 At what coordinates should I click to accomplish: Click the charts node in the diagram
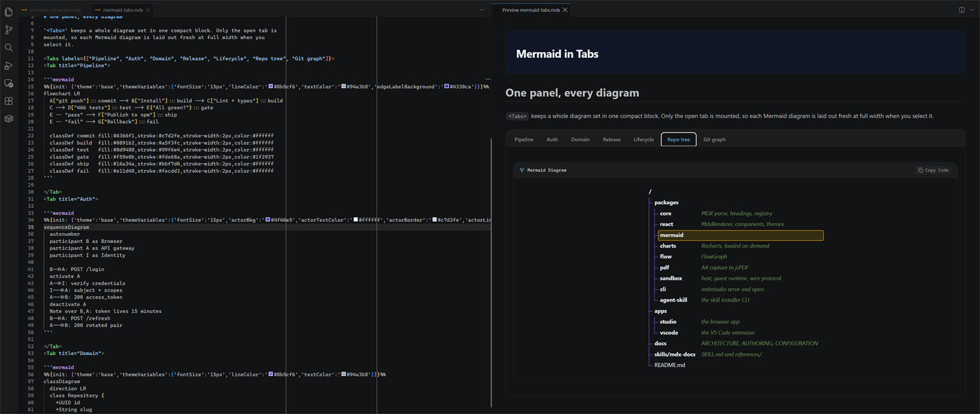pyautogui.click(x=667, y=246)
